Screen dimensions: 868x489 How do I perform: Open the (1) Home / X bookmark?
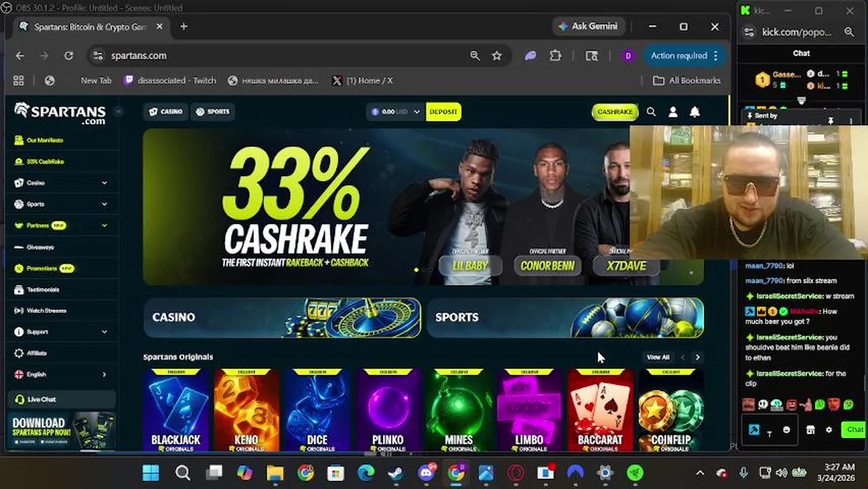click(x=362, y=80)
